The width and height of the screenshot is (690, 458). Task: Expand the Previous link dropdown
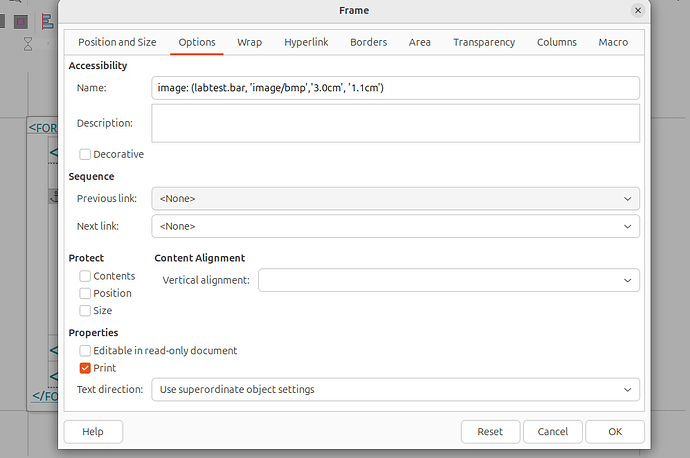[395, 199]
